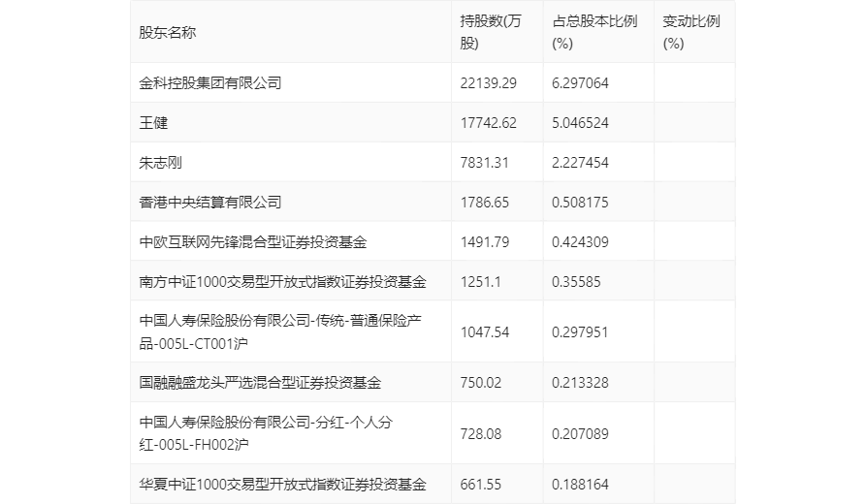The image size is (866, 504).
Task: Select shareholding value 7831.31
Action: [x=484, y=162]
